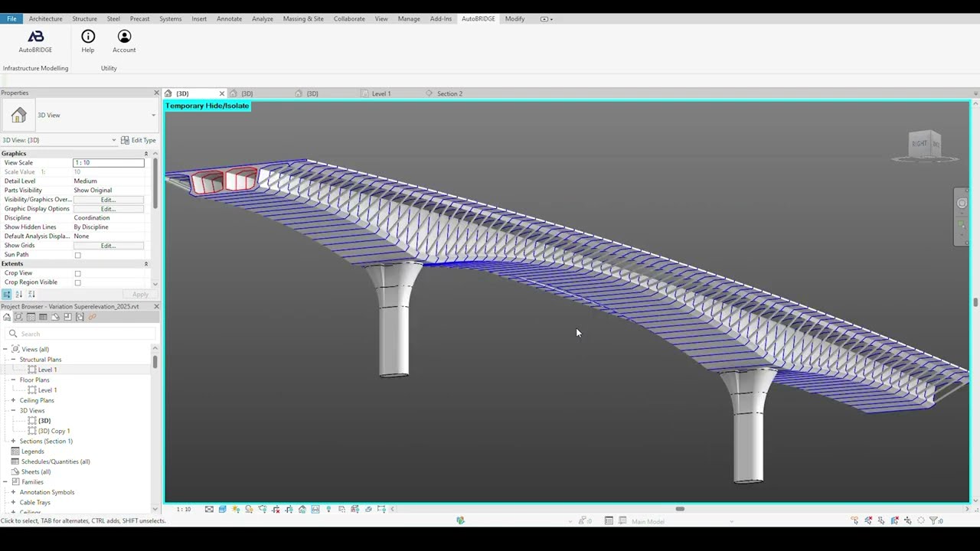Image resolution: width=980 pixels, height=551 pixels.
Task: Switch to the Section 2 view tab
Action: click(x=449, y=93)
